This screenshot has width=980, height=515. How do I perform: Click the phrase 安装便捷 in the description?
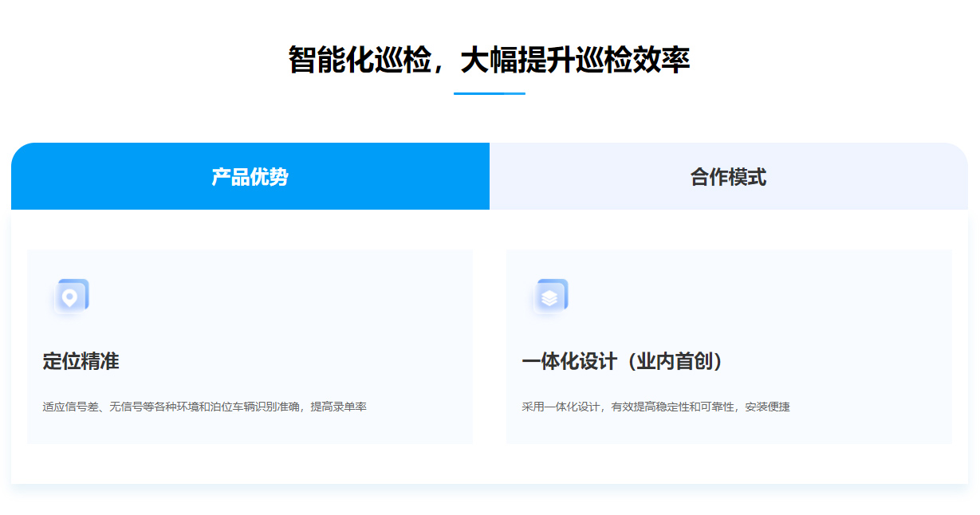[x=767, y=407]
